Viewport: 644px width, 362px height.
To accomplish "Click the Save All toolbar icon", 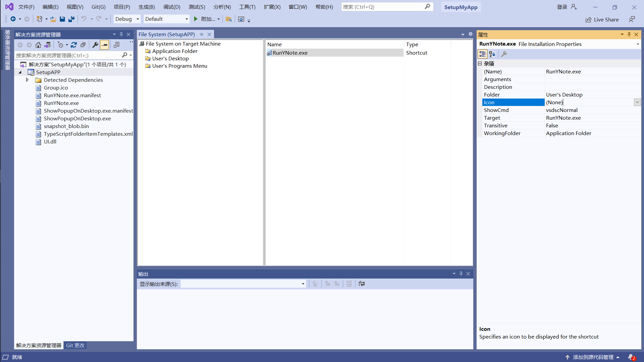I will pyautogui.click(x=71, y=19).
